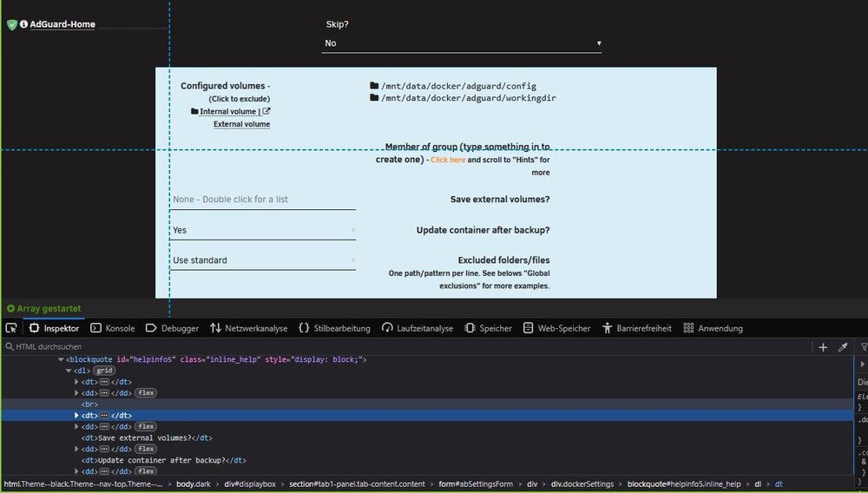Open the Skip? dropdown showing No
Image resolution: width=868 pixels, height=493 pixels.
click(461, 43)
